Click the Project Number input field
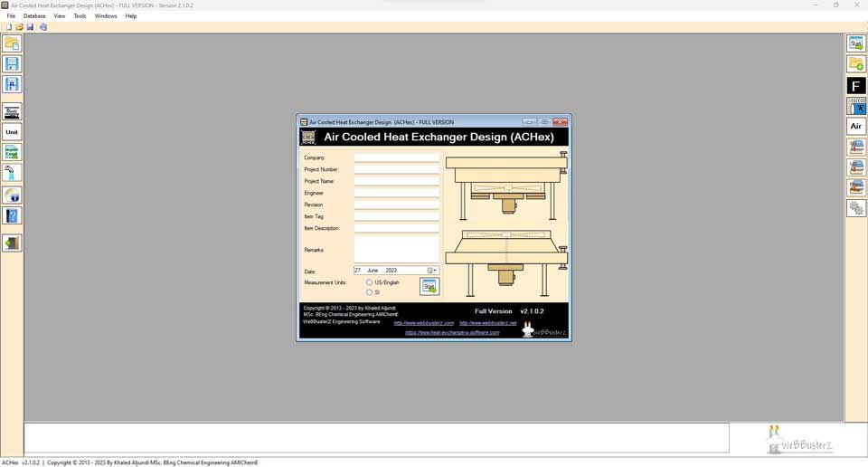 tap(396, 169)
